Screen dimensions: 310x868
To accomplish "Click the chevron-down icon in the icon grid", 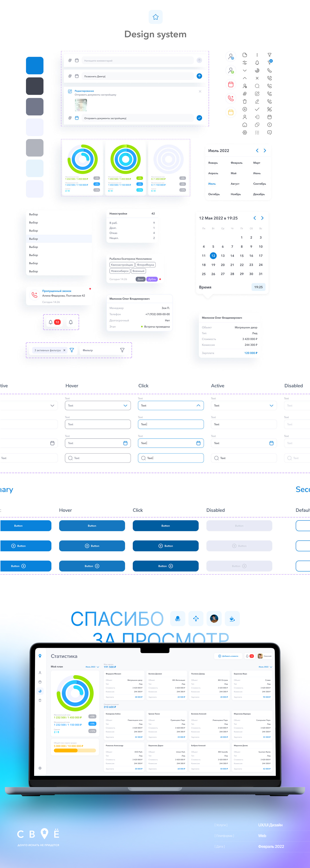I will click(245, 70).
